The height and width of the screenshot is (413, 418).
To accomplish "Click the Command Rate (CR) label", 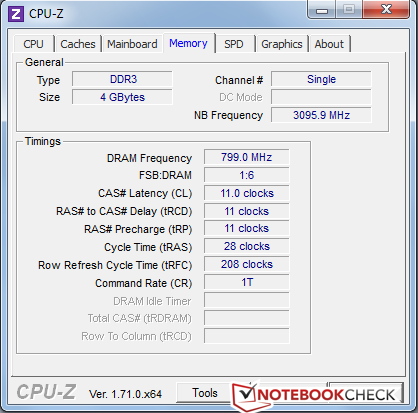I will [x=144, y=283].
